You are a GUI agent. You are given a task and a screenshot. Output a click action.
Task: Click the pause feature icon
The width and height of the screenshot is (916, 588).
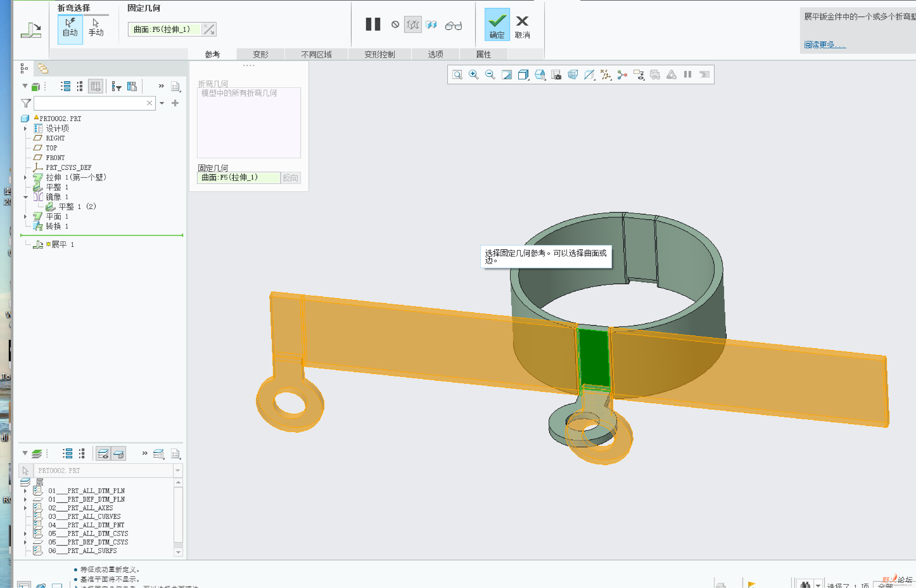tap(373, 25)
